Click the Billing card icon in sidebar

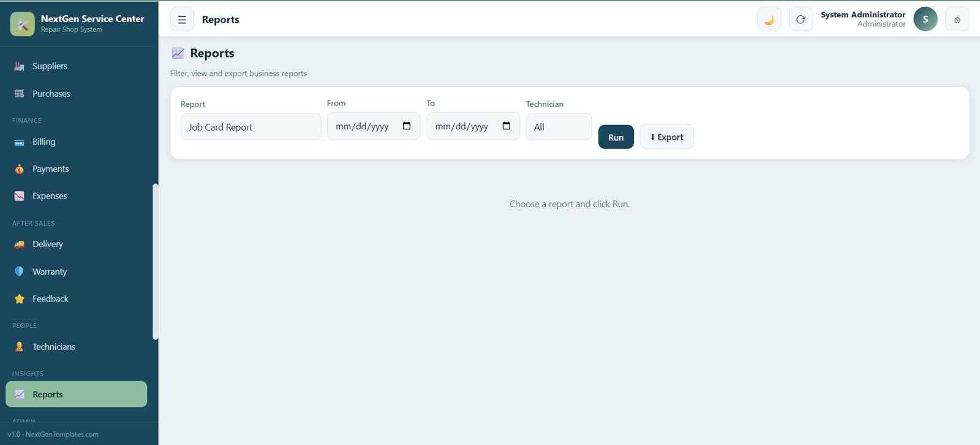[x=20, y=142]
